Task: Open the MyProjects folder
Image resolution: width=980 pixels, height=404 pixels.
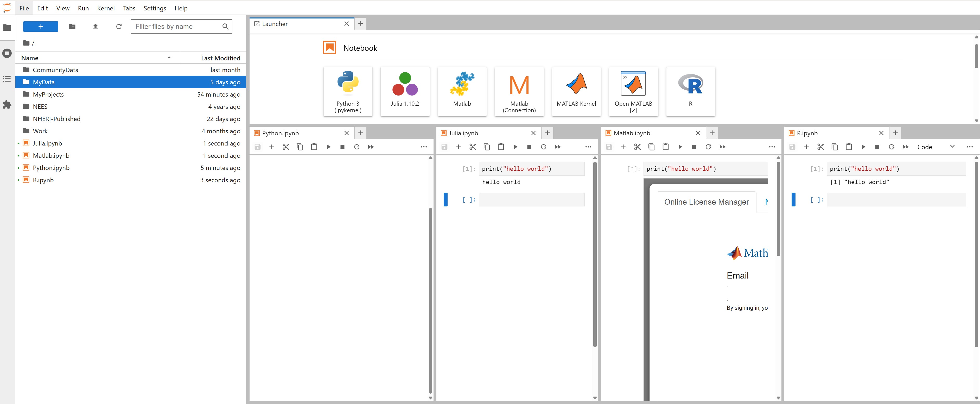Action: coord(48,94)
